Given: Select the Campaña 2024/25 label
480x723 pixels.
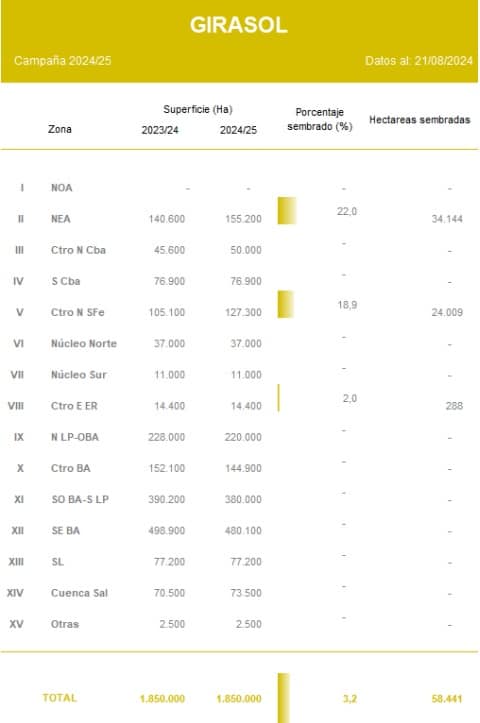Looking at the screenshot, I should [63, 60].
